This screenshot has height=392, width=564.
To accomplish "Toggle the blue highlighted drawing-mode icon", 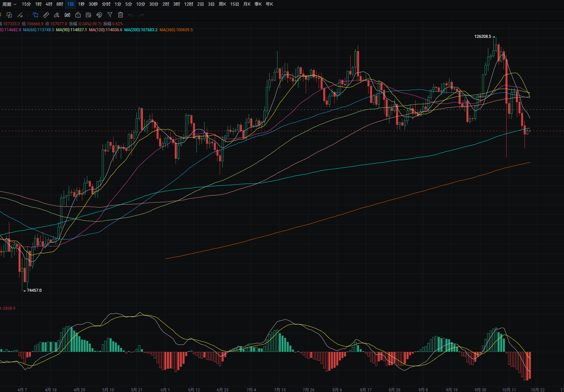I will pyautogui.click(x=36, y=15).
